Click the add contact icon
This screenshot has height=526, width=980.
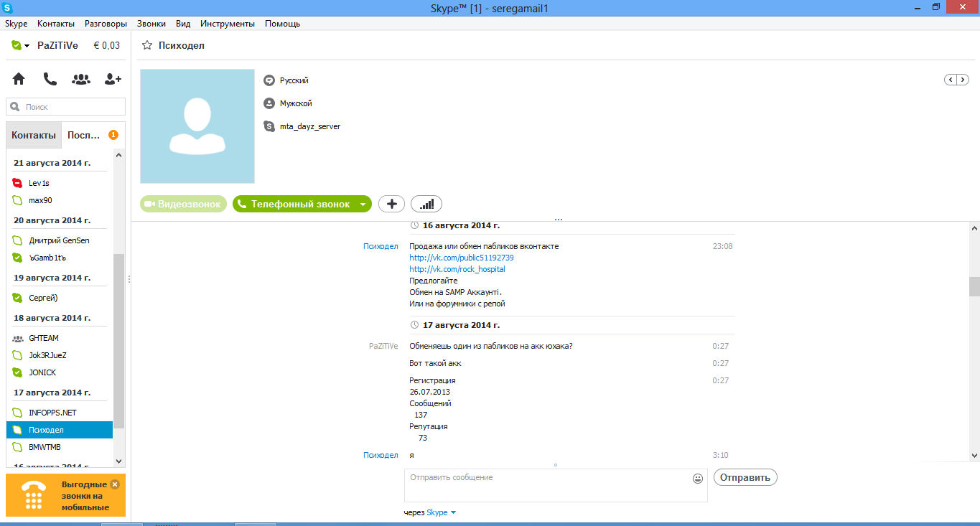(113, 79)
